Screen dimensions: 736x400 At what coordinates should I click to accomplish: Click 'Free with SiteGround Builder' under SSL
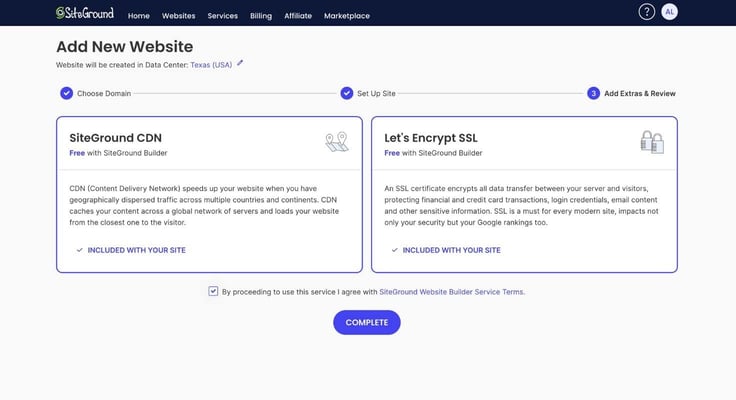[433, 153]
